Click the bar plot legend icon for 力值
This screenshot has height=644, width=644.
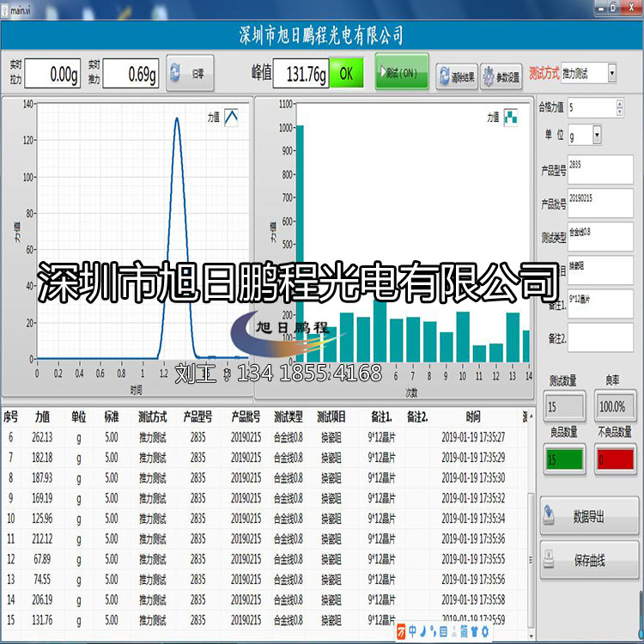[511, 118]
